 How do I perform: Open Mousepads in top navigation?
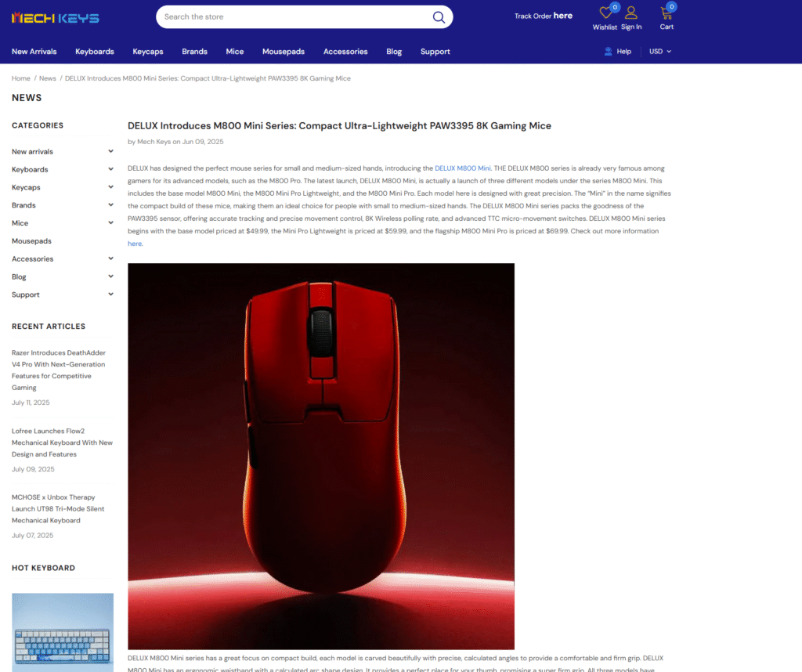click(x=284, y=52)
